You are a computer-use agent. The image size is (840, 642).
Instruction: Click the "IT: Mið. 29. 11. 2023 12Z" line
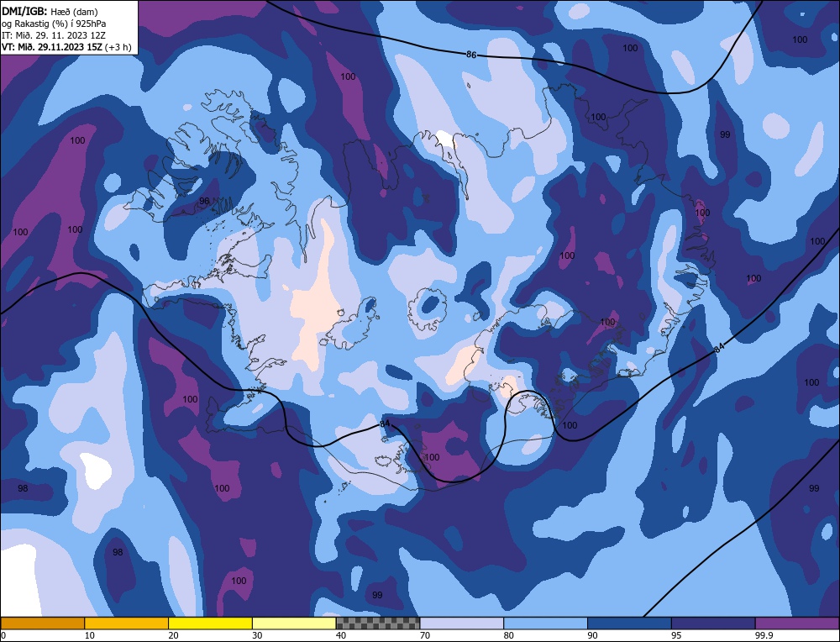[x=54, y=34]
